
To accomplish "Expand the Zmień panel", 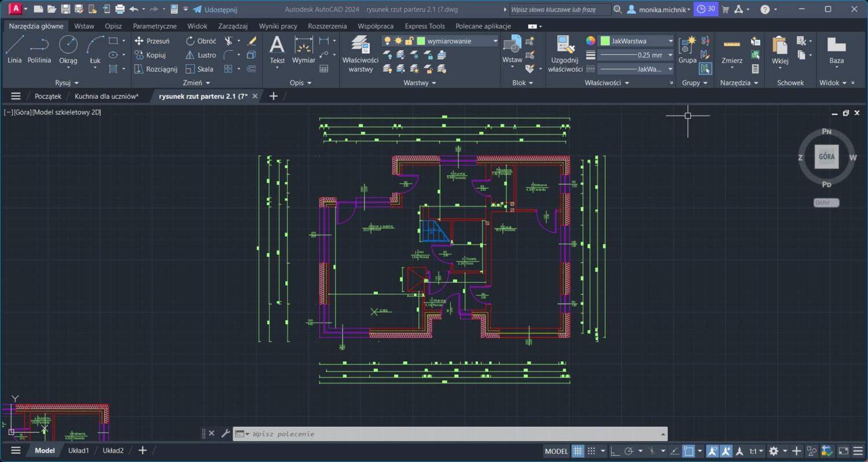I will pos(196,83).
